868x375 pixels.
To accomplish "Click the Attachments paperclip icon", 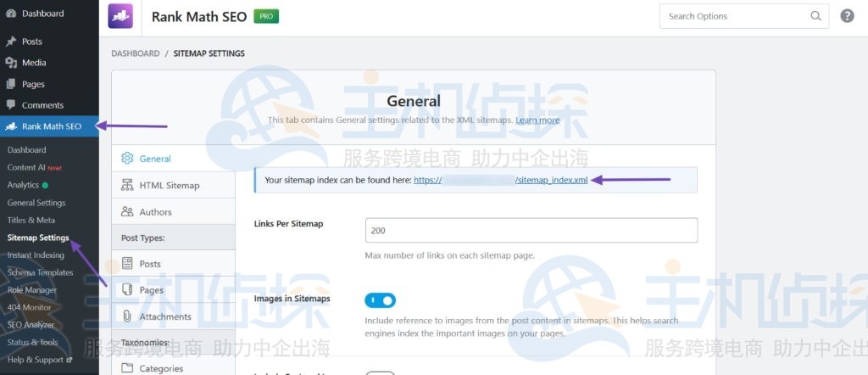I will [127, 316].
